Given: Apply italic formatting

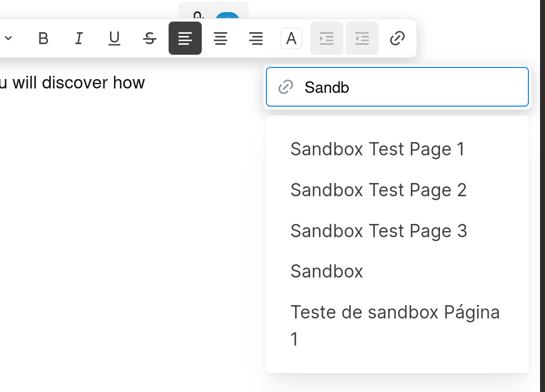Looking at the screenshot, I should point(79,38).
